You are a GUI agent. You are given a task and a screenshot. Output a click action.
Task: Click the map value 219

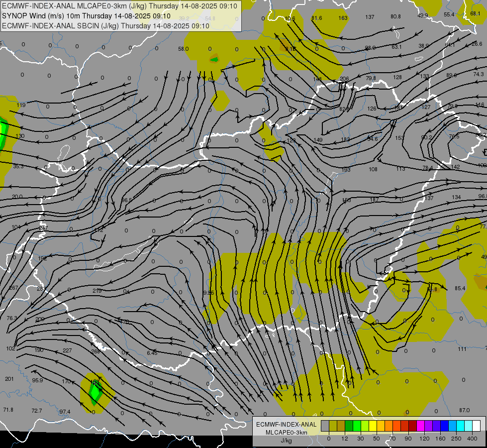click(x=97, y=291)
